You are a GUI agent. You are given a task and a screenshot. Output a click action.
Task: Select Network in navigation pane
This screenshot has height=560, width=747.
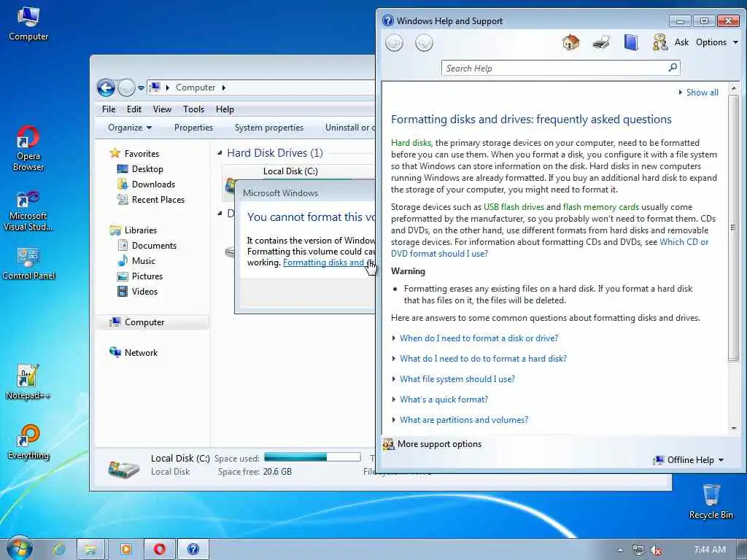[x=141, y=353]
